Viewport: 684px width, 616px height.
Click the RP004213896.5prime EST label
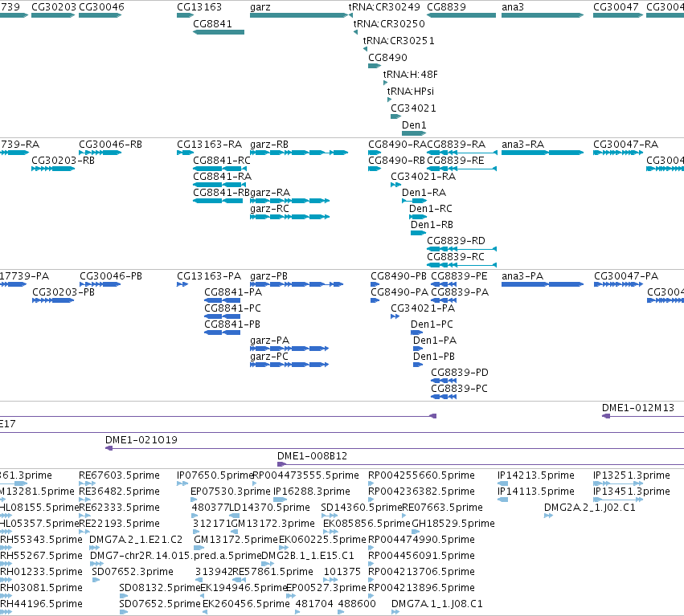click(x=421, y=588)
